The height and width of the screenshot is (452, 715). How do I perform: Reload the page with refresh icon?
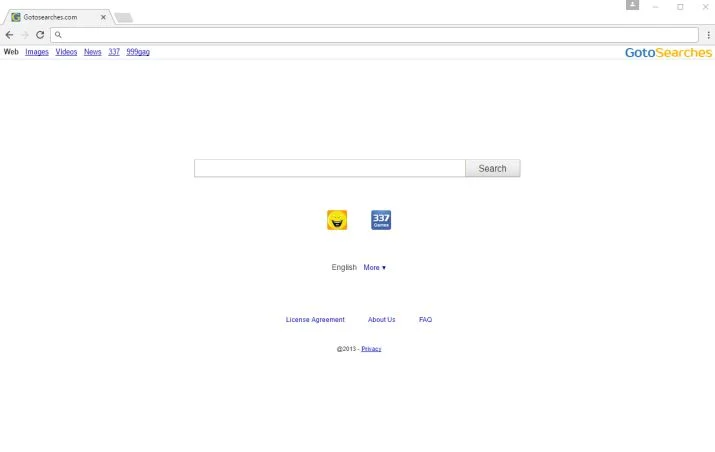click(x=40, y=35)
